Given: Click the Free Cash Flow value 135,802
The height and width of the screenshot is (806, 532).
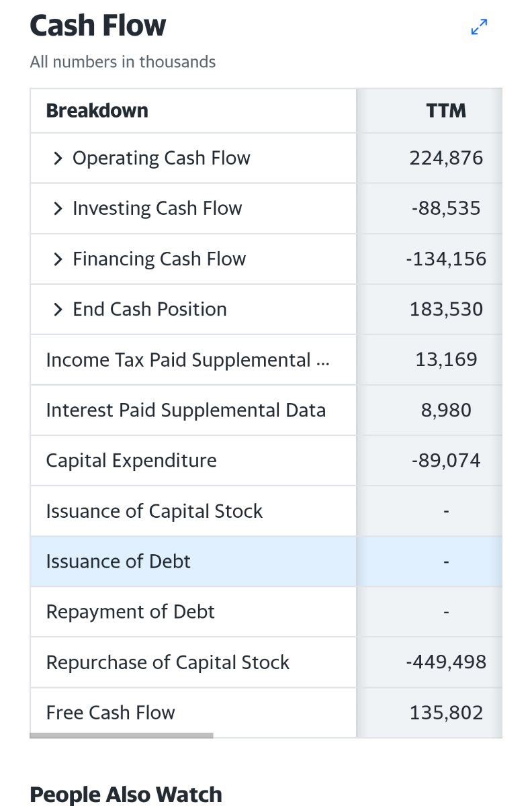Looking at the screenshot, I should 446,713.
